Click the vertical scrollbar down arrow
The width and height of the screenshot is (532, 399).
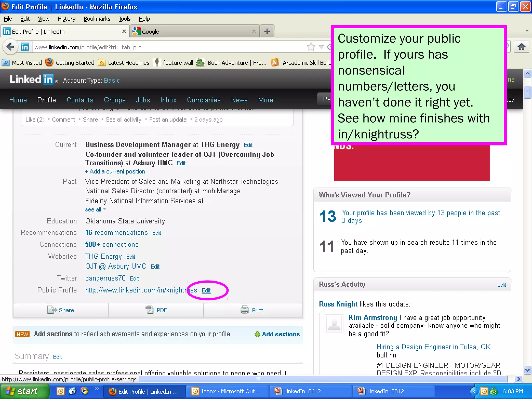click(x=527, y=370)
